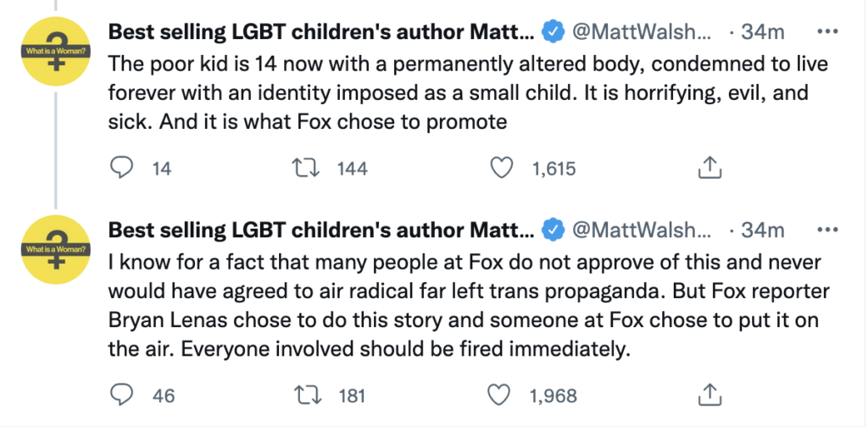Open the 34m timestamp on first tweet

tap(762, 33)
